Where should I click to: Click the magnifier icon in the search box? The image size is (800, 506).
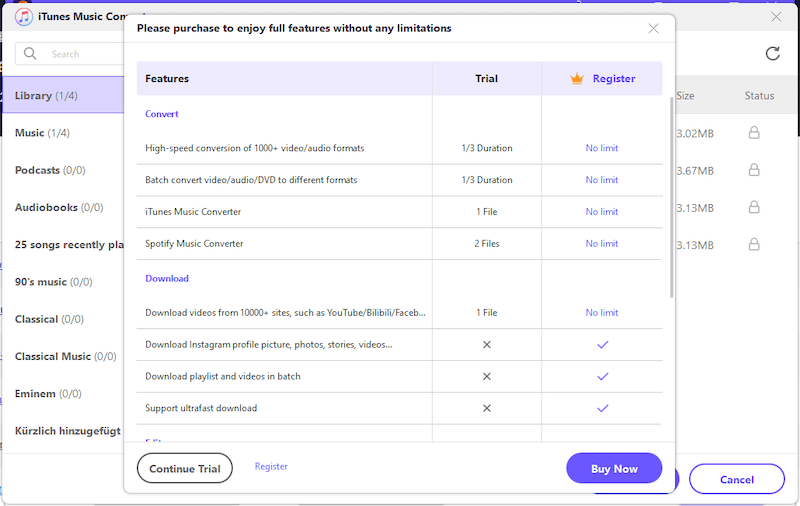[31, 54]
